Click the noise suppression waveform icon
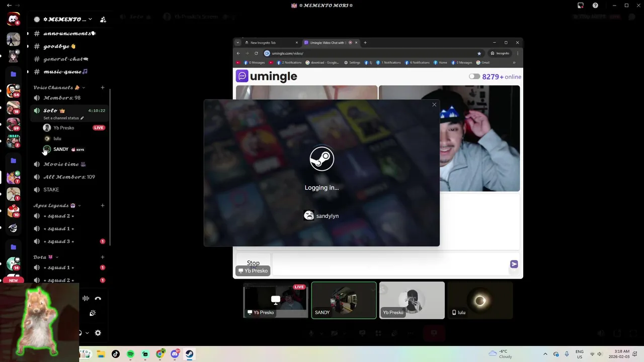 tap(86, 298)
